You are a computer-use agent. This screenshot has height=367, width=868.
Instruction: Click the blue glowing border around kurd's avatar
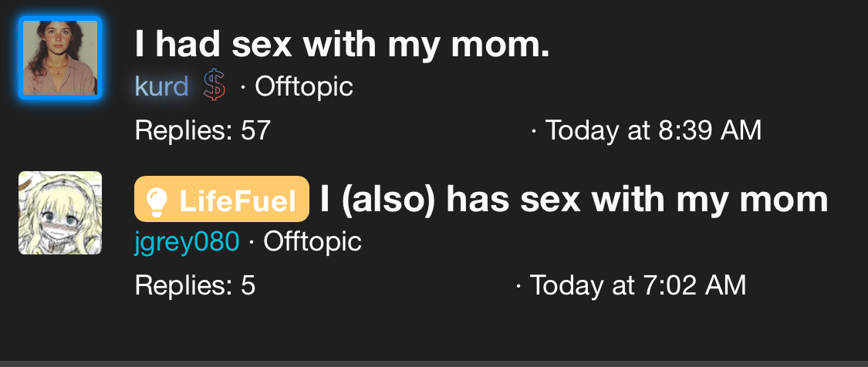click(x=21, y=58)
